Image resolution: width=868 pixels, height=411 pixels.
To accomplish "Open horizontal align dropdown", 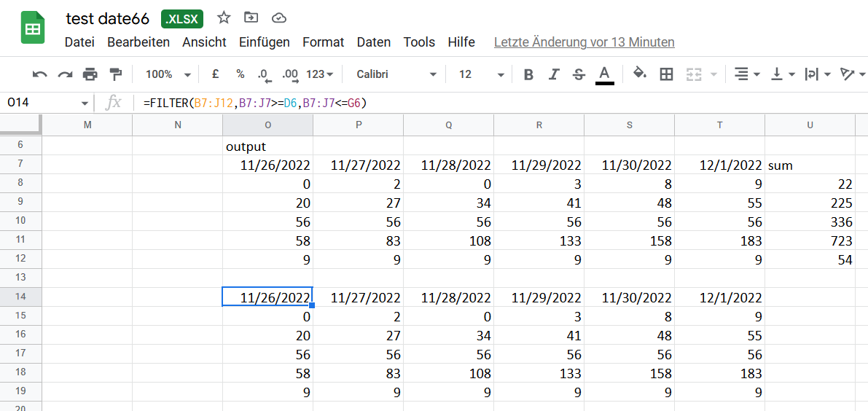I will [x=747, y=74].
